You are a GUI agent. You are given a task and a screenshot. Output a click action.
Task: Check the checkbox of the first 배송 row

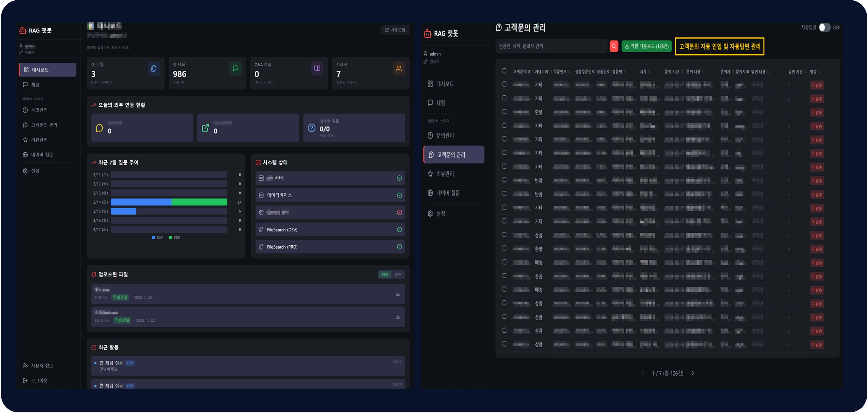tap(504, 262)
